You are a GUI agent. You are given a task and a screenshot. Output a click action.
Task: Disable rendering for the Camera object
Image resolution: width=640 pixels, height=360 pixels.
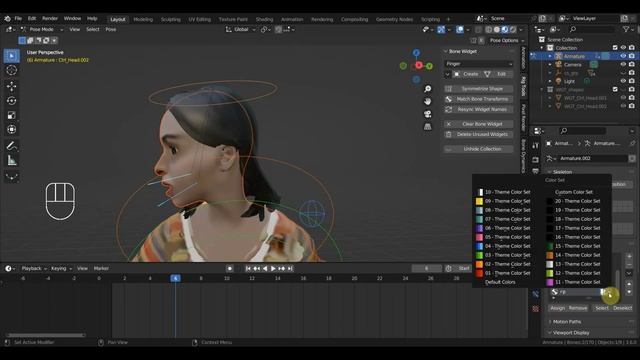click(631, 64)
